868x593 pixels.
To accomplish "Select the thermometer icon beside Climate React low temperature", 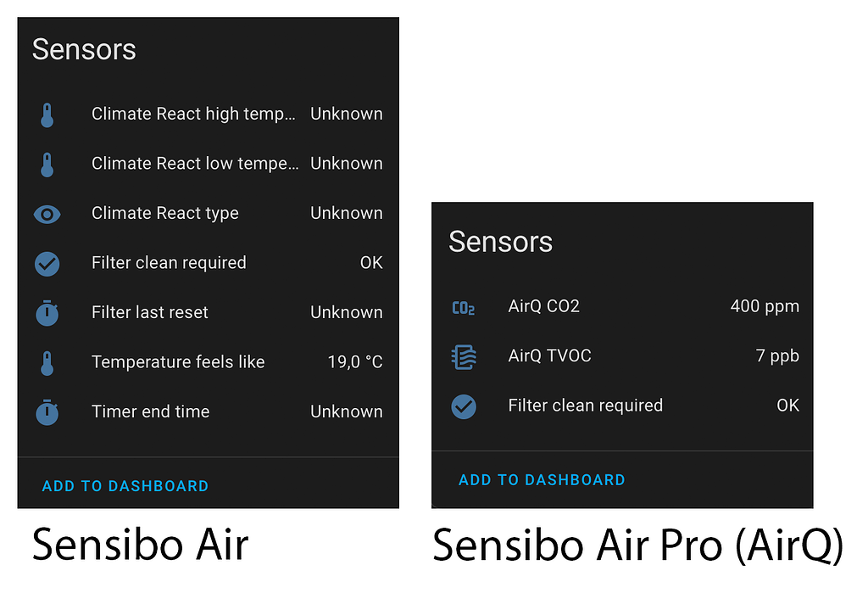I will tap(47, 164).
